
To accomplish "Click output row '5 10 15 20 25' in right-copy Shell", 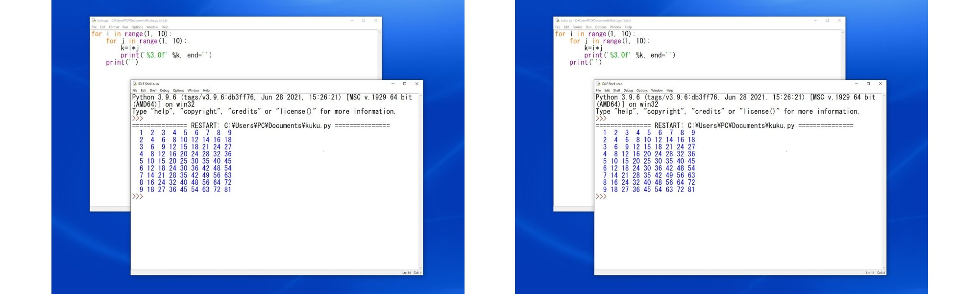I will coord(649,161).
